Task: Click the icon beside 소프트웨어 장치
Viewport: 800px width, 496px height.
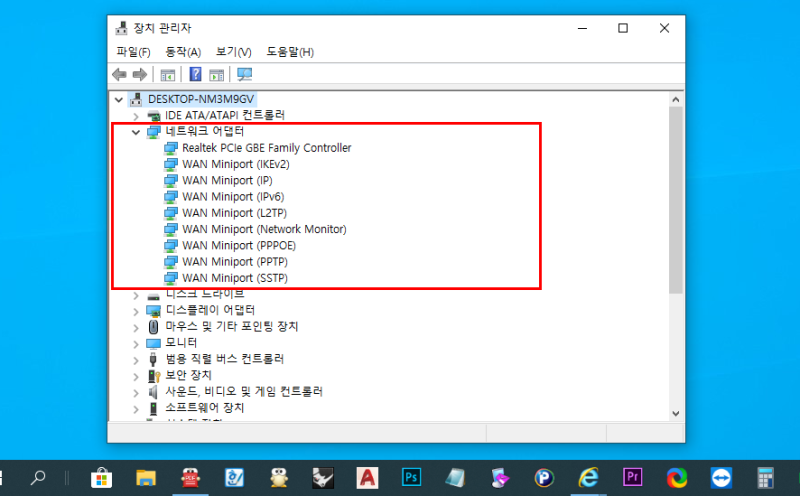Action: pos(153,409)
